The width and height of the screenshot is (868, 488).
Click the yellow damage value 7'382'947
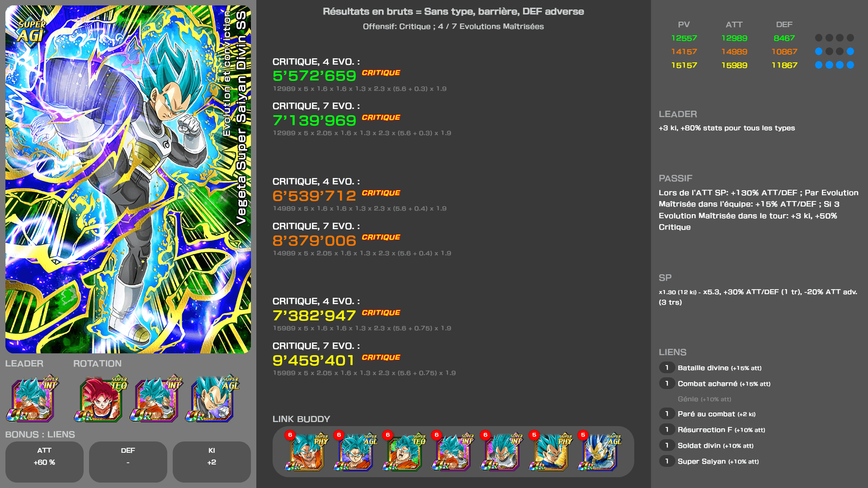[x=314, y=315]
